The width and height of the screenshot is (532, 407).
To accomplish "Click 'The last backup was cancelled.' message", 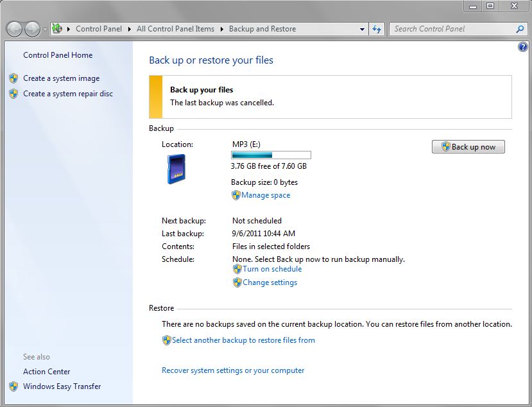I will (x=222, y=103).
